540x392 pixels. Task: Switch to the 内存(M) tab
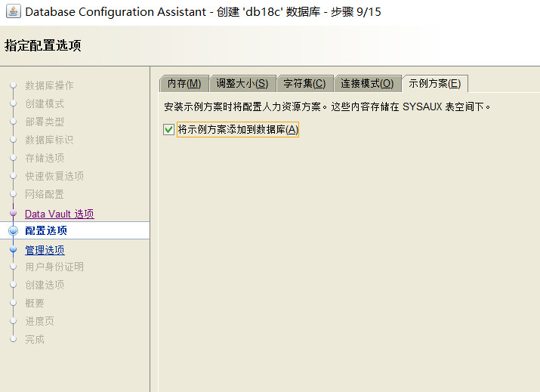point(184,84)
